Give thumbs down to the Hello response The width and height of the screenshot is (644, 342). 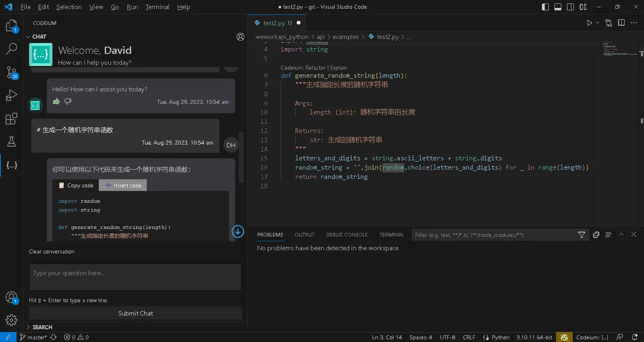point(68,101)
